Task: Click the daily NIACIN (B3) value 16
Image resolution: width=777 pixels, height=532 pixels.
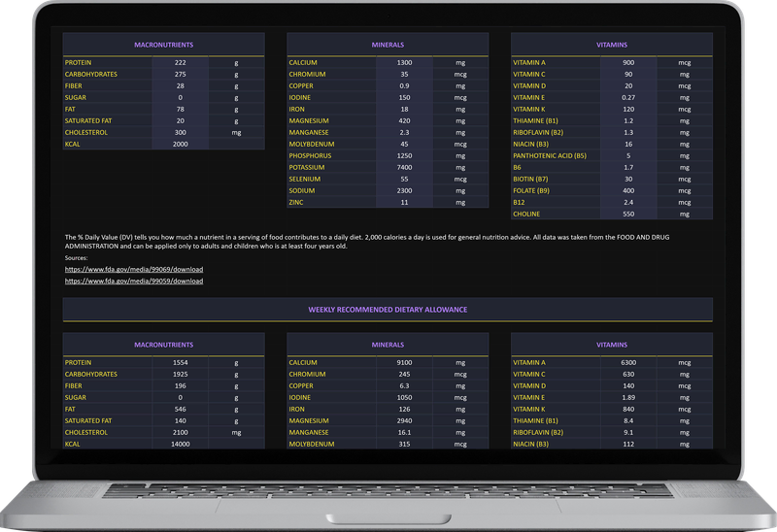Action: tap(628, 144)
